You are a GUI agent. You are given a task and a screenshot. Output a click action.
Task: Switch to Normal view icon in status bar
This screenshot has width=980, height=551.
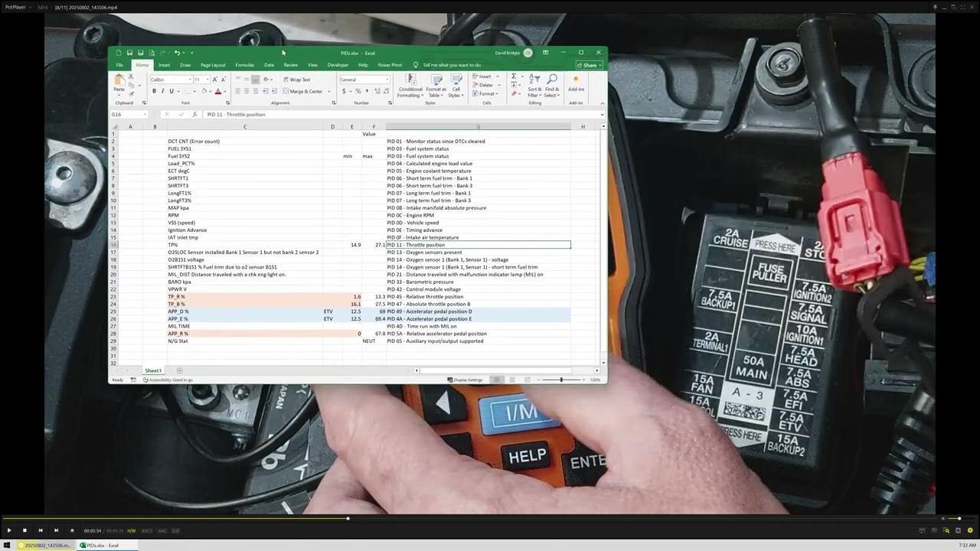coord(496,380)
